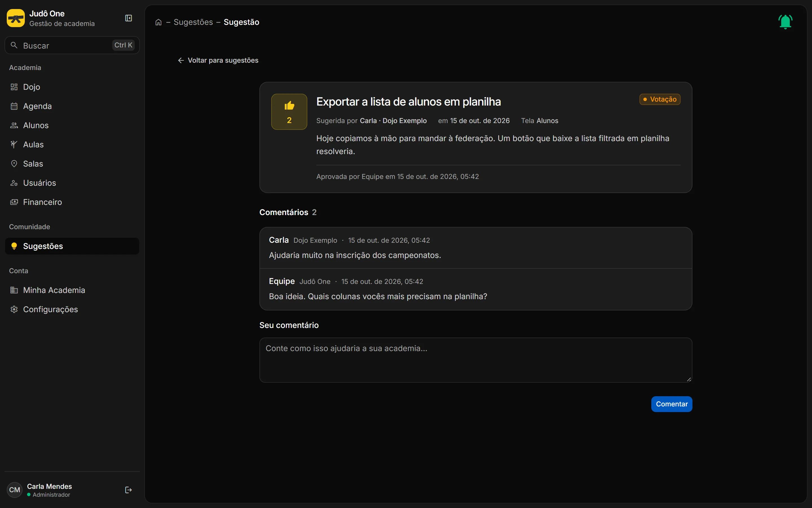This screenshot has height=508, width=812.
Task: Upvote the suggestion with thumbs-up
Action: (289, 111)
